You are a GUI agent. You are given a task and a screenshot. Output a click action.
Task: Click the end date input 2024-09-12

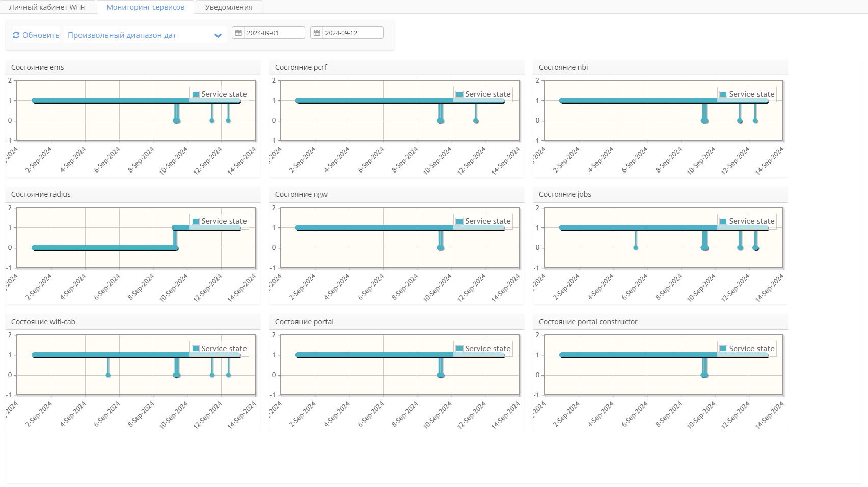coord(352,33)
